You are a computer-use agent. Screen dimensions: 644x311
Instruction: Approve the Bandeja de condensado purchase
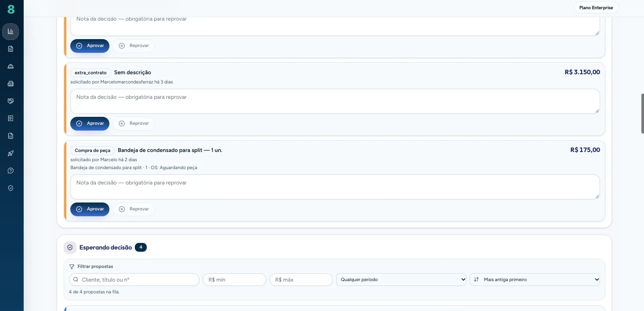[x=90, y=209]
